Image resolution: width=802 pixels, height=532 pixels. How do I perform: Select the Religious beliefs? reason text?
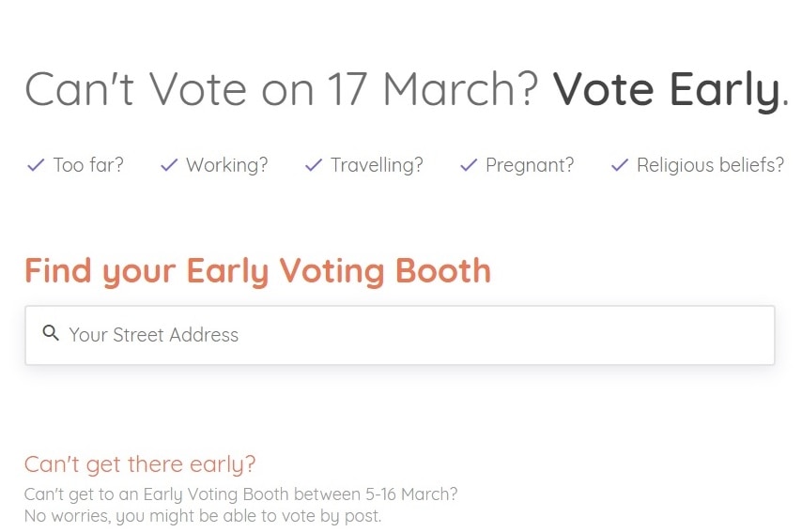[711, 165]
